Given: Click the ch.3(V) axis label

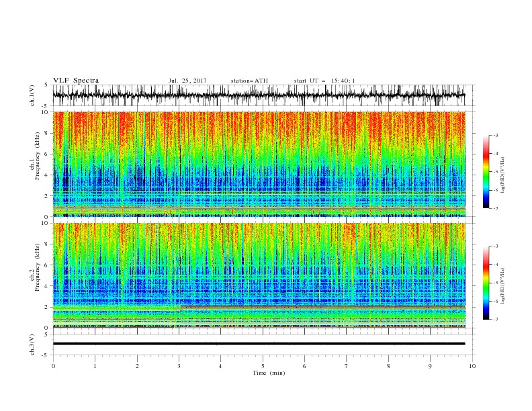Looking at the screenshot, I should click(x=32, y=345).
